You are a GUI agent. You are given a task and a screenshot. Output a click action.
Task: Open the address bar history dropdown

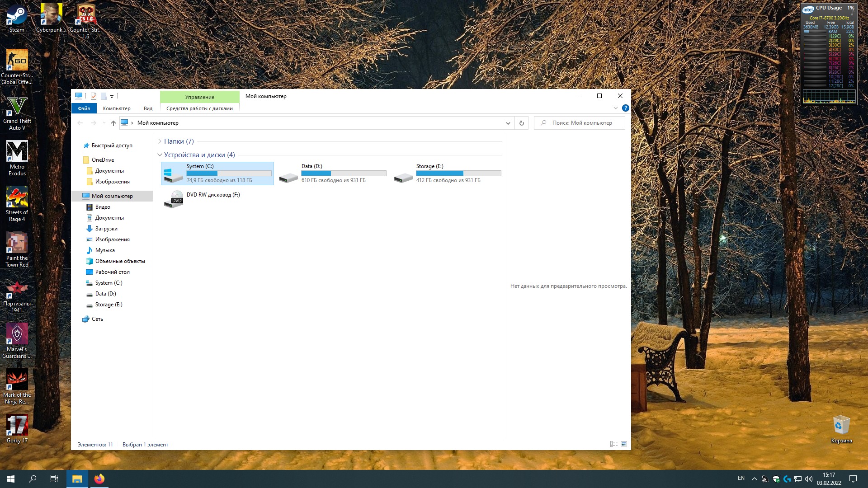point(508,123)
